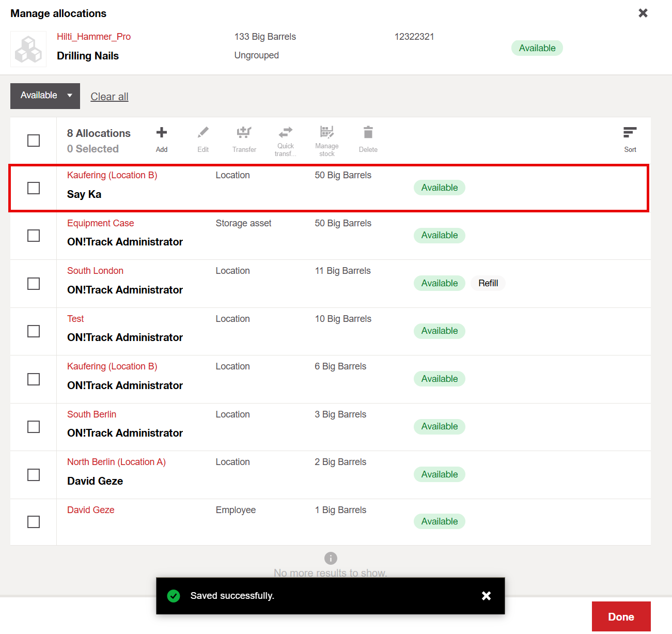Screen dimensions: 672x634
Task: Click the Drilling Nails product thumbnail
Action: click(x=28, y=49)
